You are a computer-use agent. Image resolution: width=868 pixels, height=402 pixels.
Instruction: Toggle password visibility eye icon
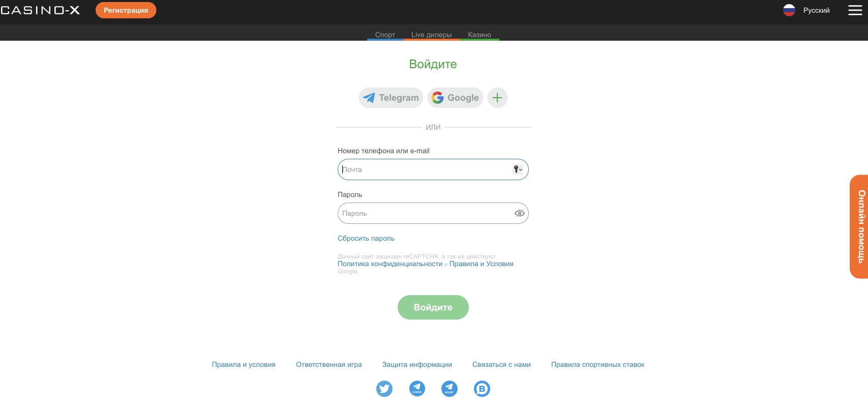point(519,213)
